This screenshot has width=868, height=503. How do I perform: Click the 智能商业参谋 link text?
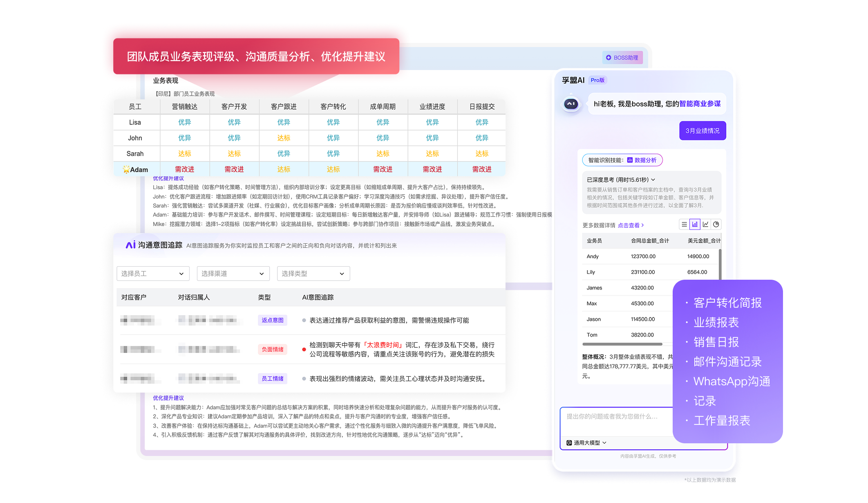700,104
